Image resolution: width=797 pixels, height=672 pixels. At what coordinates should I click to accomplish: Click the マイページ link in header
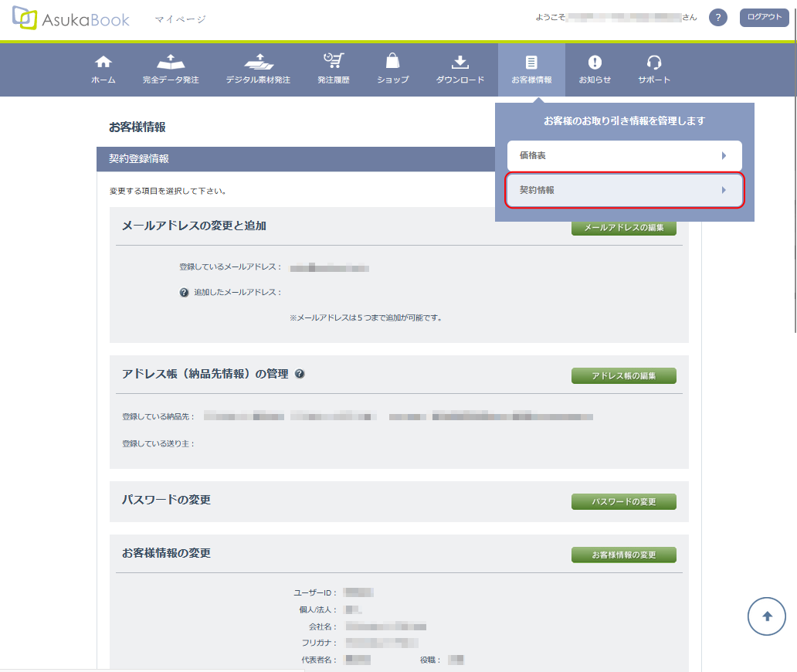[180, 19]
